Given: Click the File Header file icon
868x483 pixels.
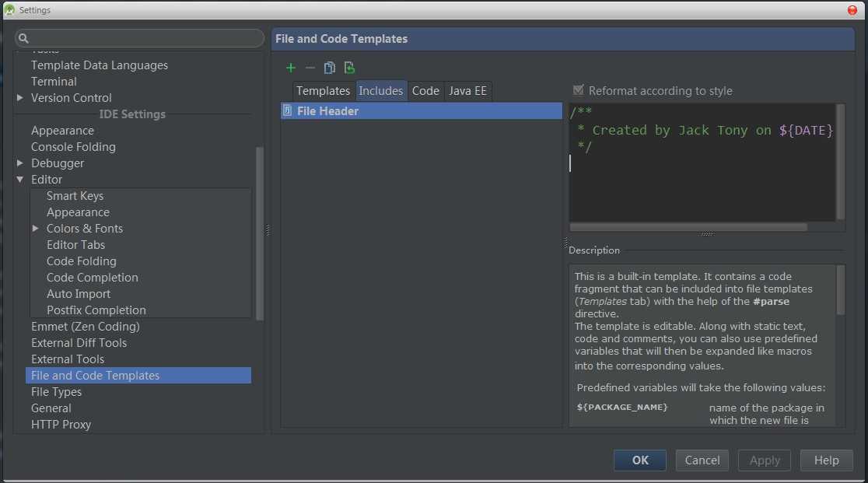Looking at the screenshot, I should tap(287, 110).
